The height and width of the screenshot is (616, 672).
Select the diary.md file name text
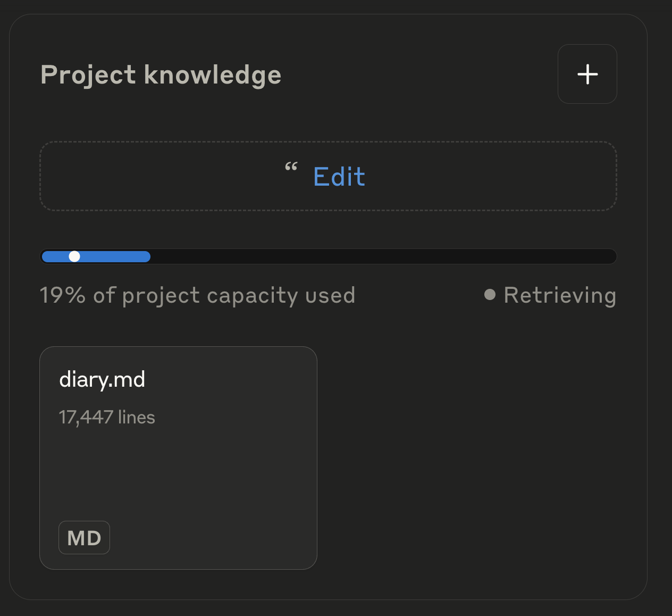(x=102, y=380)
